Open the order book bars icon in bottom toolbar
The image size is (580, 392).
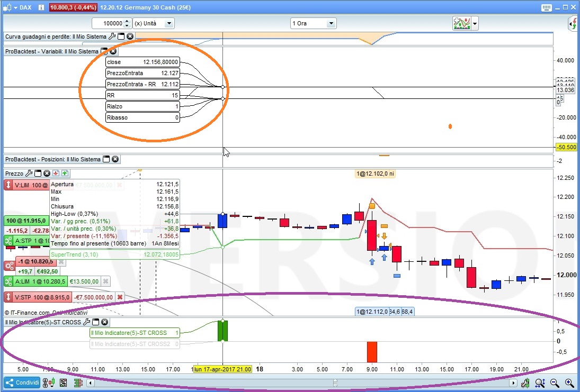click(78, 383)
